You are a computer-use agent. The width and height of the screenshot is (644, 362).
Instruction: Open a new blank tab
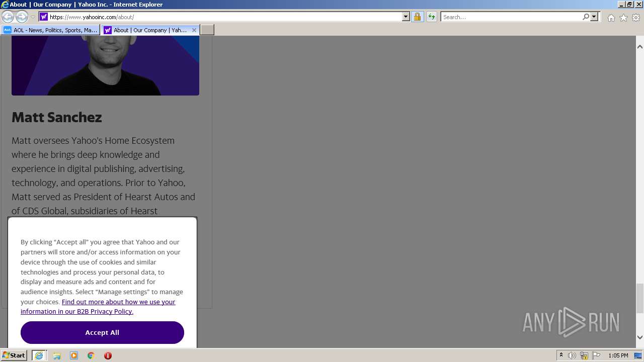coord(207,30)
